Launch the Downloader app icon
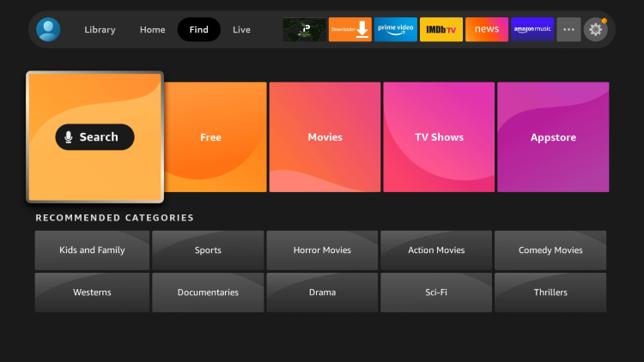Screen dimensions: 644x362 (350, 29)
